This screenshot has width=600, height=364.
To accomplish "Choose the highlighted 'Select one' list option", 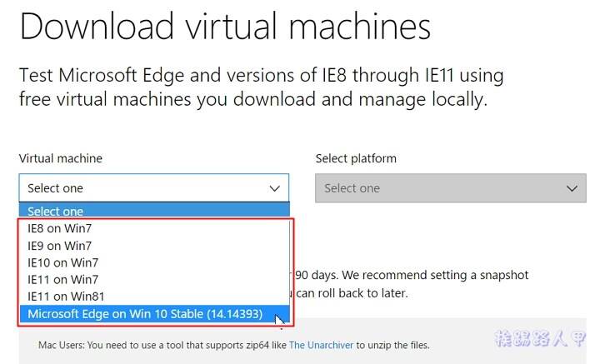I will pyautogui.click(x=154, y=211).
